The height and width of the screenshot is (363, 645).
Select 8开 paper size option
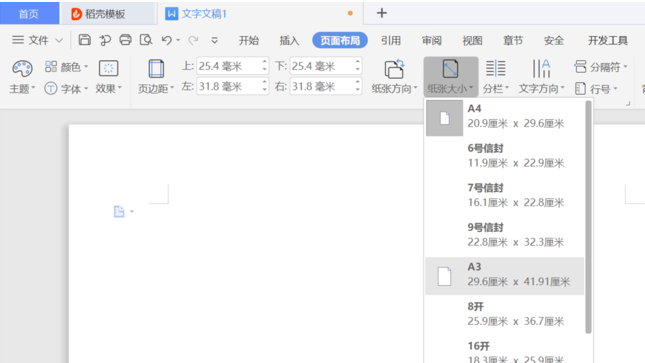pos(505,314)
